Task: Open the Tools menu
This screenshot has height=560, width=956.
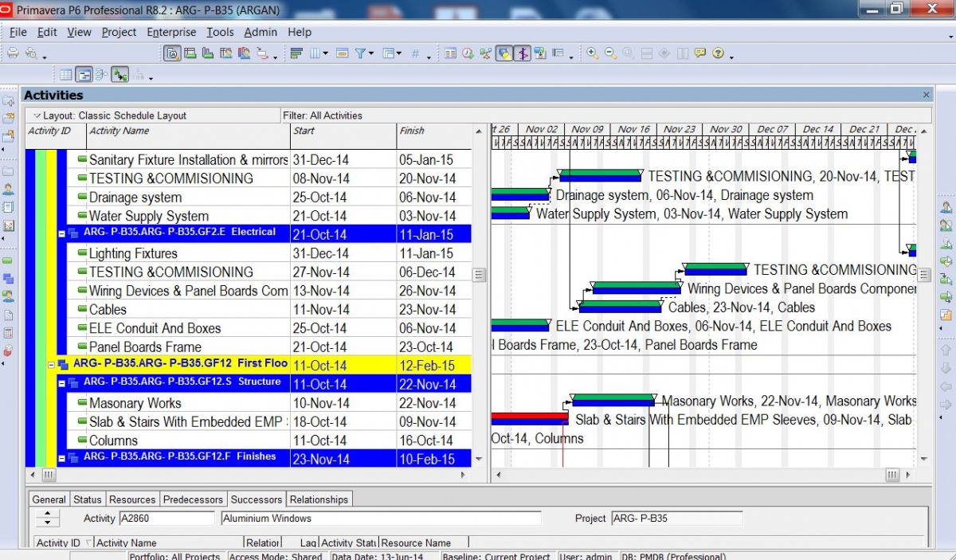Action: tap(220, 32)
